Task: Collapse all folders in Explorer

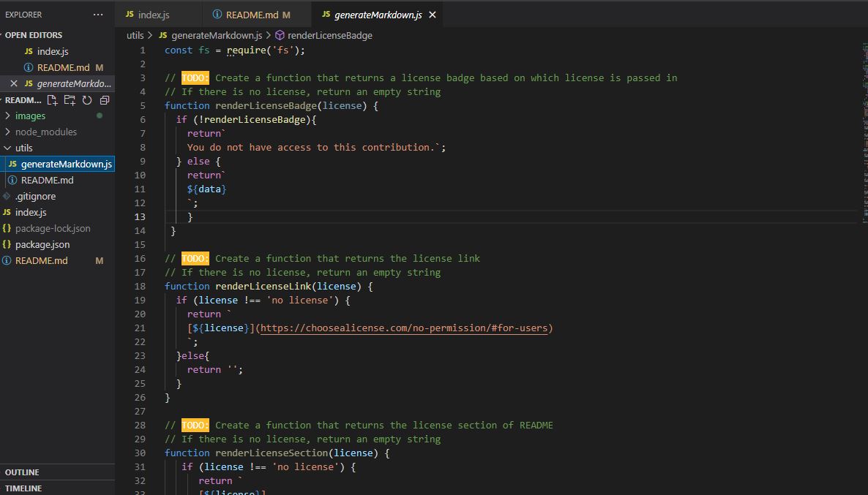Action: 104,100
